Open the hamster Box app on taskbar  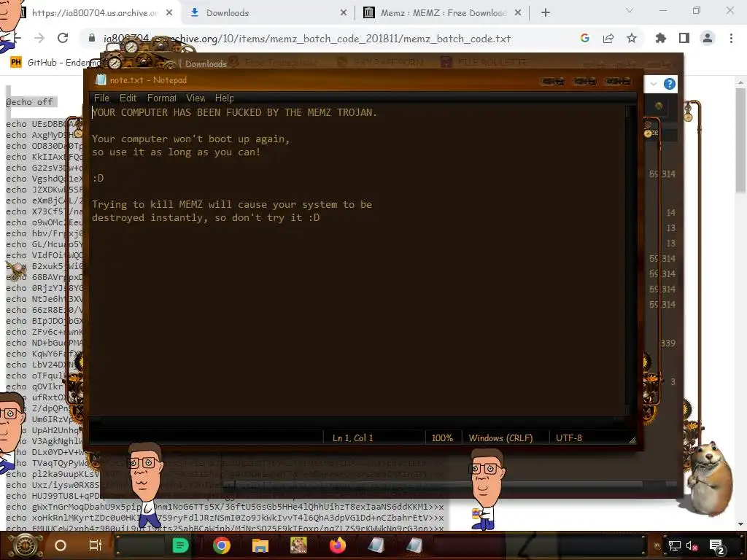click(x=298, y=545)
